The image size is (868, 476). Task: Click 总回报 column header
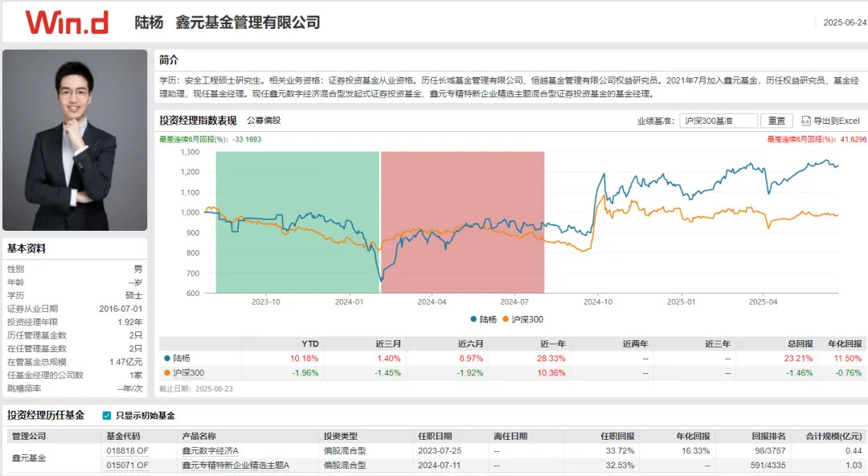click(x=800, y=343)
